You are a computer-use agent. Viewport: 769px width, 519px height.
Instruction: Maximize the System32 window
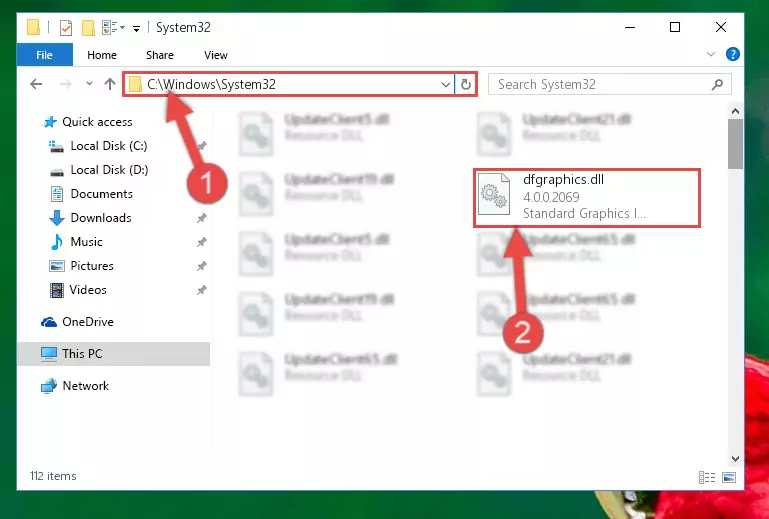[675, 27]
